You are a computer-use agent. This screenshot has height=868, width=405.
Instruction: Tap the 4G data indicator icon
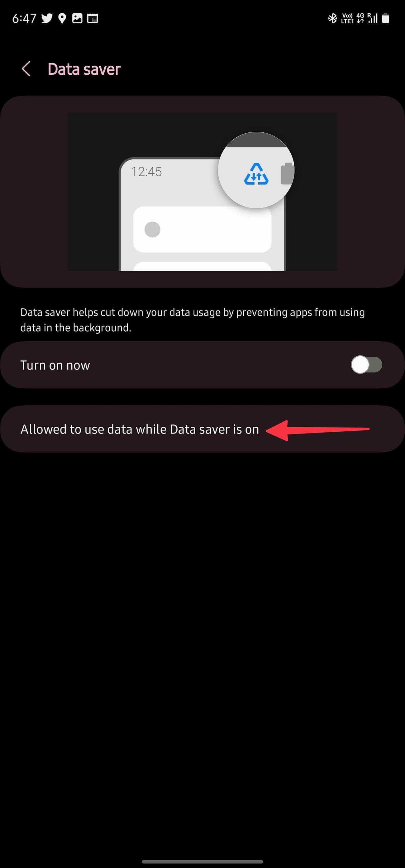360,18
